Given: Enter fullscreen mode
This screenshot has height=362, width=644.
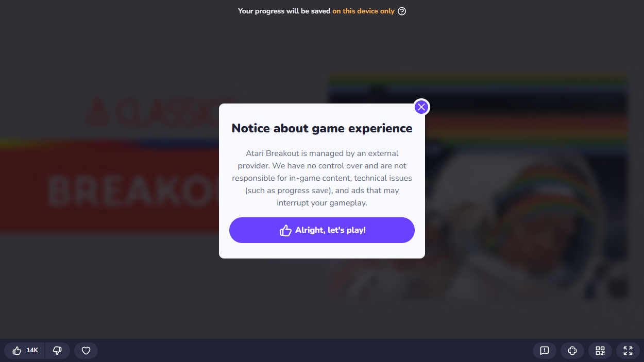Looking at the screenshot, I should 628,351.
